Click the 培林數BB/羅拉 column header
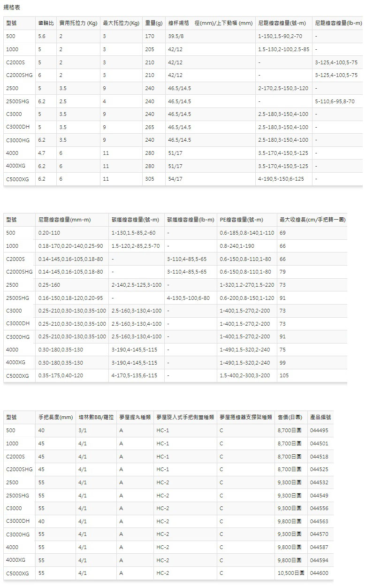The height and width of the screenshot is (588, 366). click(x=96, y=417)
